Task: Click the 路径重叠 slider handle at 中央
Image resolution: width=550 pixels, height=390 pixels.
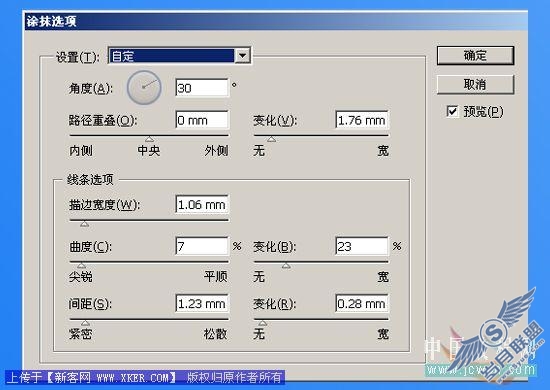Action: pyautogui.click(x=149, y=139)
